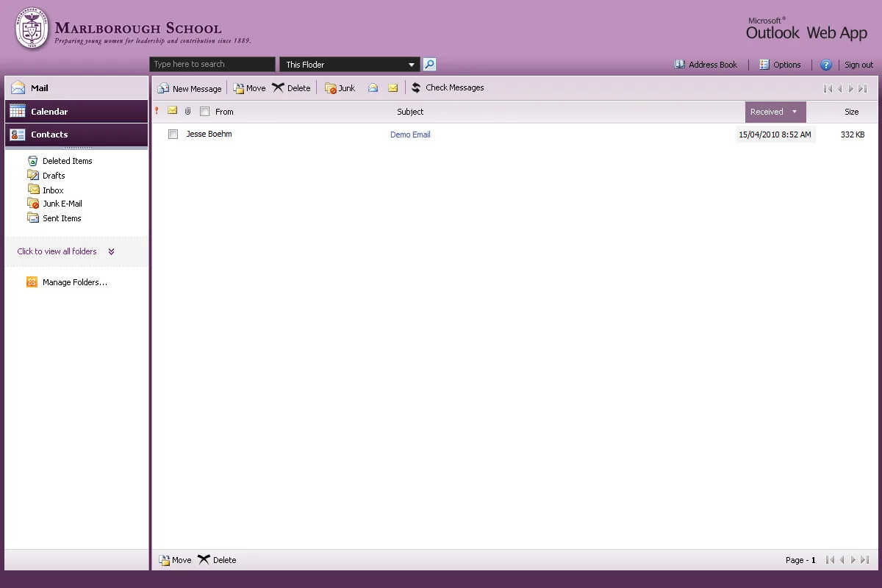The height and width of the screenshot is (588, 882).
Task: Delete using the top toolbar Delete button
Action: [291, 88]
